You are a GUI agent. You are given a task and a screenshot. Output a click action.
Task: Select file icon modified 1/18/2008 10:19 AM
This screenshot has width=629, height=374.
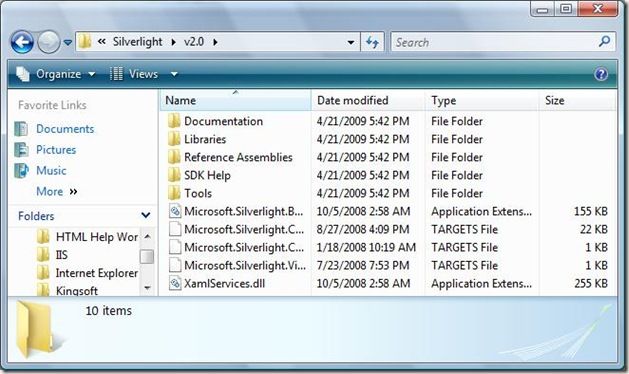[175, 247]
